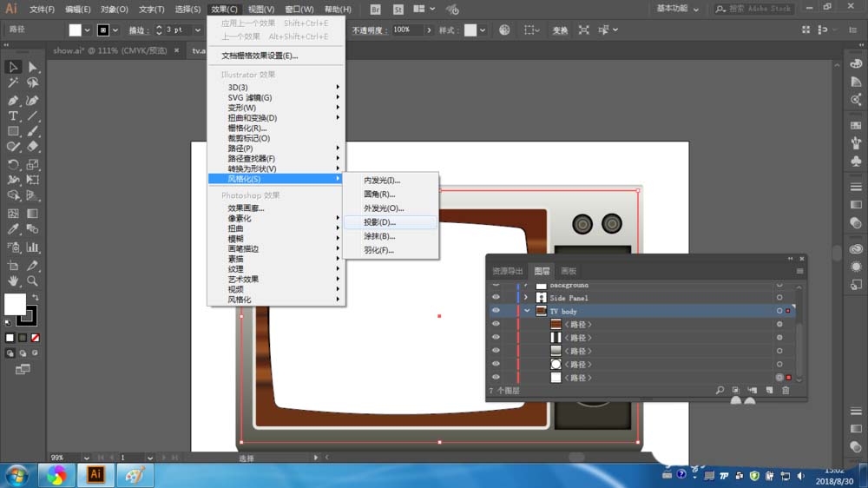The height and width of the screenshot is (488, 868).
Task: Select the Rotate tool
Action: (x=13, y=164)
